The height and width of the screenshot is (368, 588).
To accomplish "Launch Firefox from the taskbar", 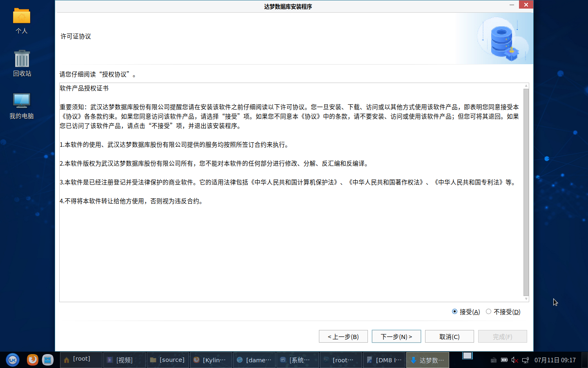I will tap(32, 360).
